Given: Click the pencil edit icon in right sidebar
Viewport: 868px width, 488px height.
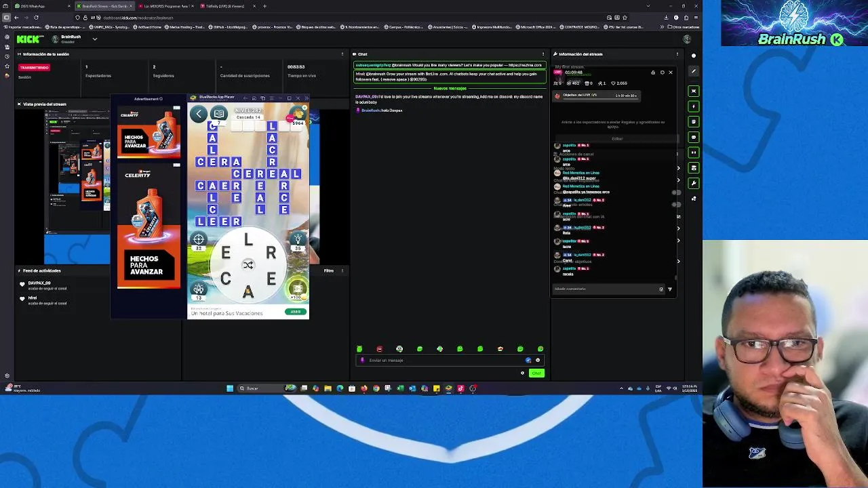Looking at the screenshot, I should click(694, 70).
